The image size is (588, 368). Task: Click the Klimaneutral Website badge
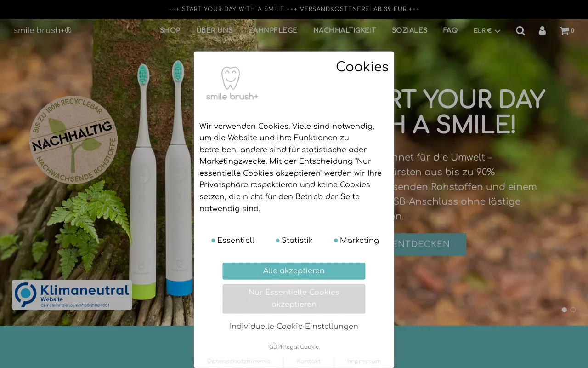[72, 295]
